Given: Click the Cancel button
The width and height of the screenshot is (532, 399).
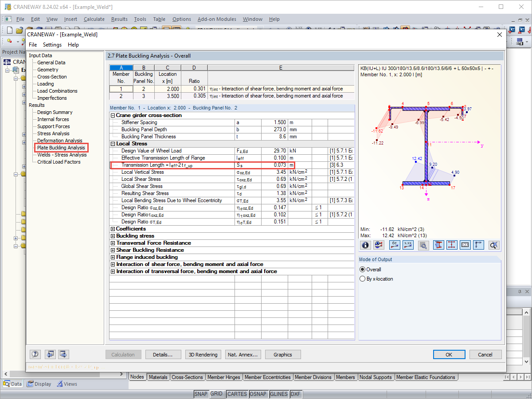Looking at the screenshot, I should pyautogui.click(x=485, y=355).
